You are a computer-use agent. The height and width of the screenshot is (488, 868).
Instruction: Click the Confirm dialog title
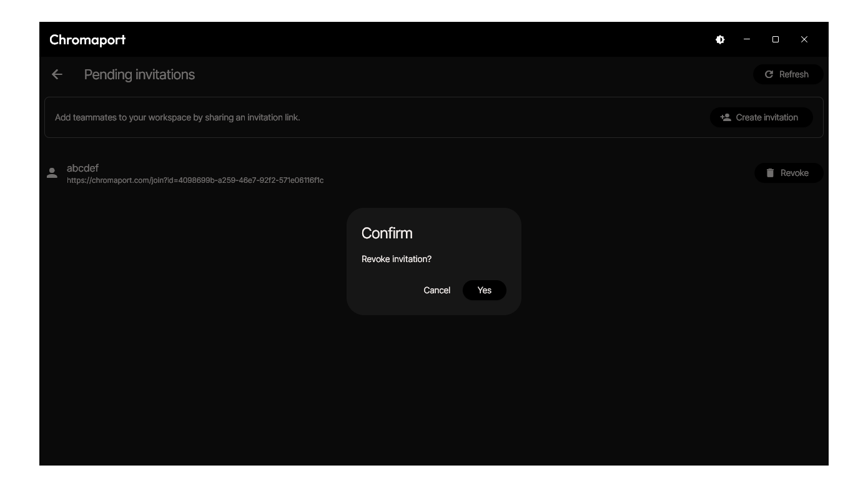(x=387, y=233)
